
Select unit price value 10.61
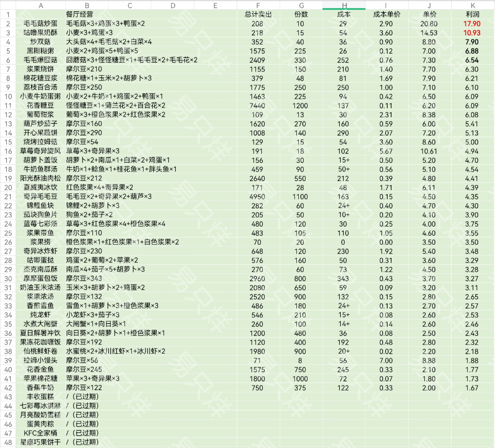coord(429,151)
